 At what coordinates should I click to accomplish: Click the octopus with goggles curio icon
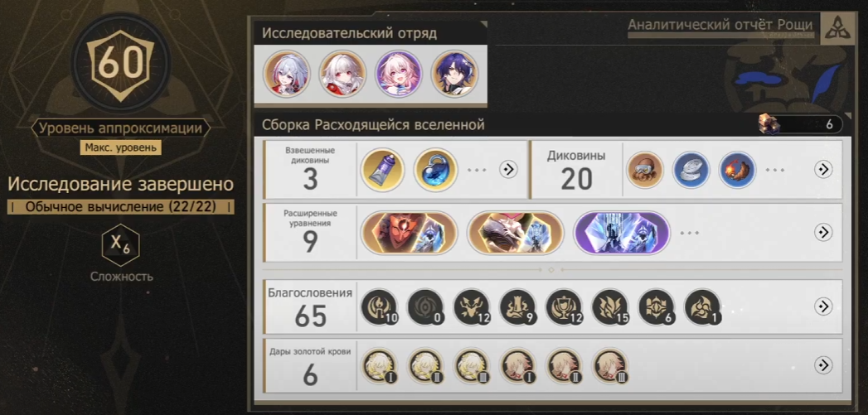tap(645, 170)
